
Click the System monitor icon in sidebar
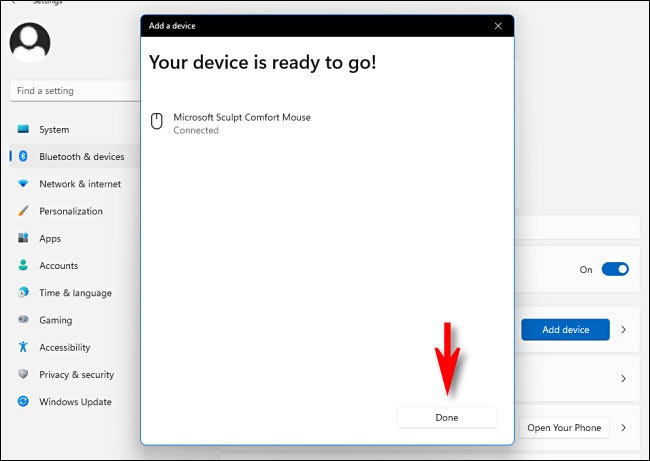pyautogui.click(x=22, y=130)
